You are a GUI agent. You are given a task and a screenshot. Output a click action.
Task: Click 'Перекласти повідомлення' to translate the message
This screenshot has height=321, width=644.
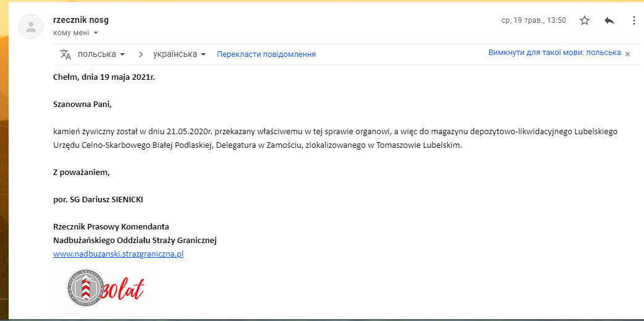coord(266,54)
